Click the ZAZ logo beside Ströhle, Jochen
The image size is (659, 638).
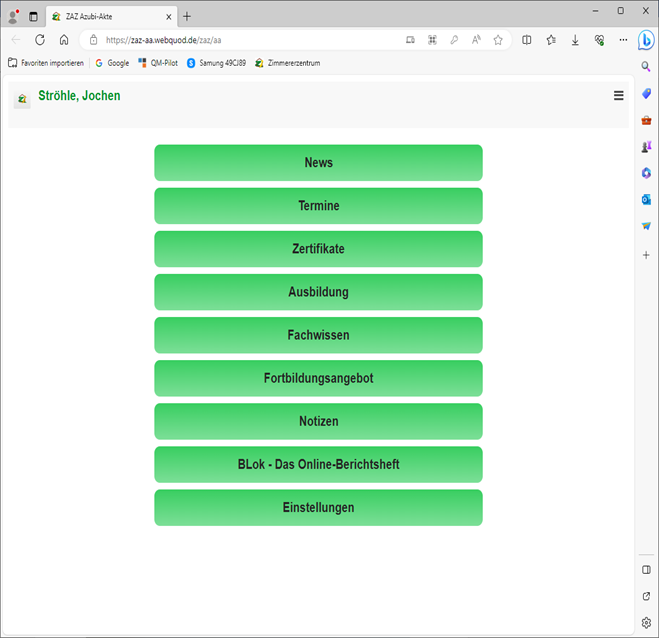(22, 99)
